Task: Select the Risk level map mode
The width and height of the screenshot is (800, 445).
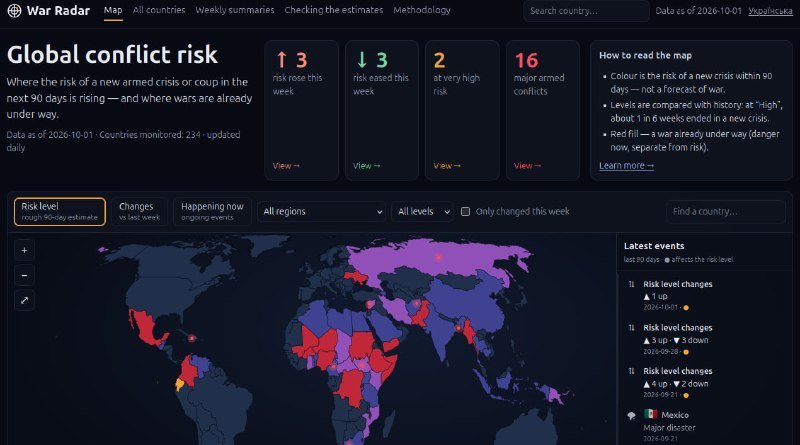Action: coord(60,211)
